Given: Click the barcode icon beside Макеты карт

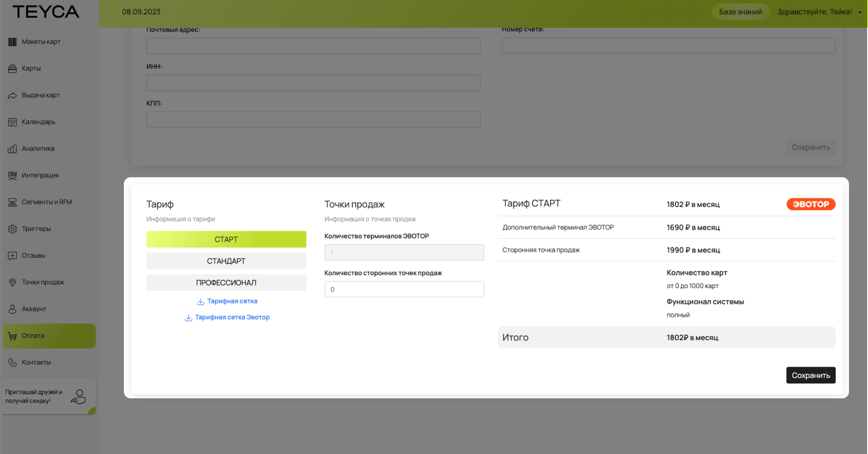Looking at the screenshot, I should (12, 42).
